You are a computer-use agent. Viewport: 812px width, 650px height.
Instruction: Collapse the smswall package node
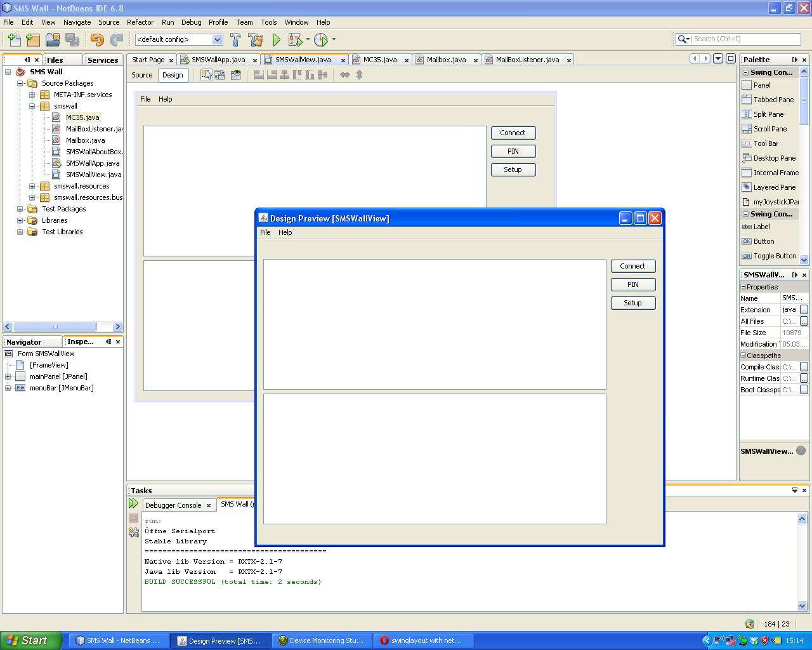(32, 106)
